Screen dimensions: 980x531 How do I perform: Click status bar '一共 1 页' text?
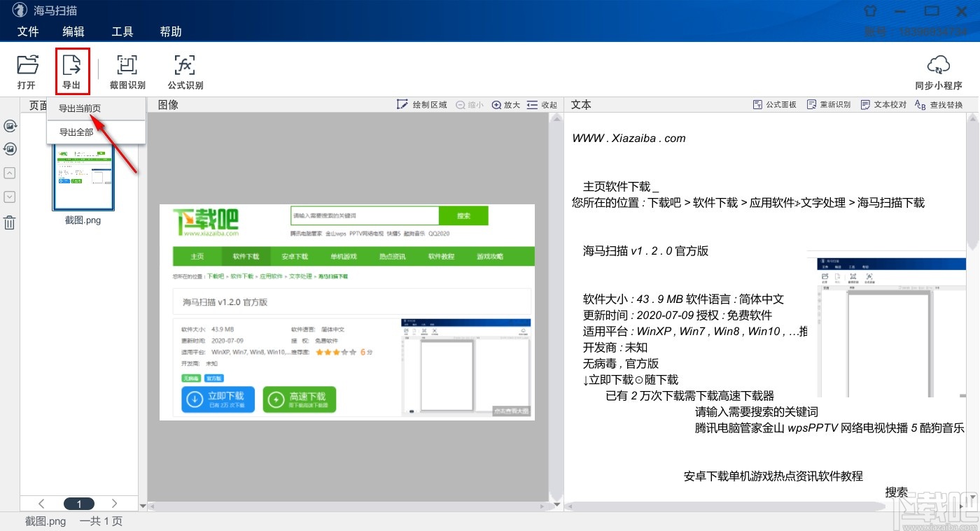[x=101, y=521]
